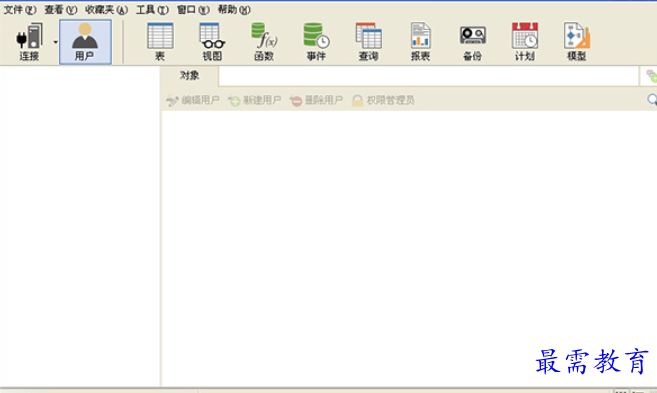657x393 pixels.
Task: Open the Schedule (计划) calendar icon
Action: click(525, 42)
